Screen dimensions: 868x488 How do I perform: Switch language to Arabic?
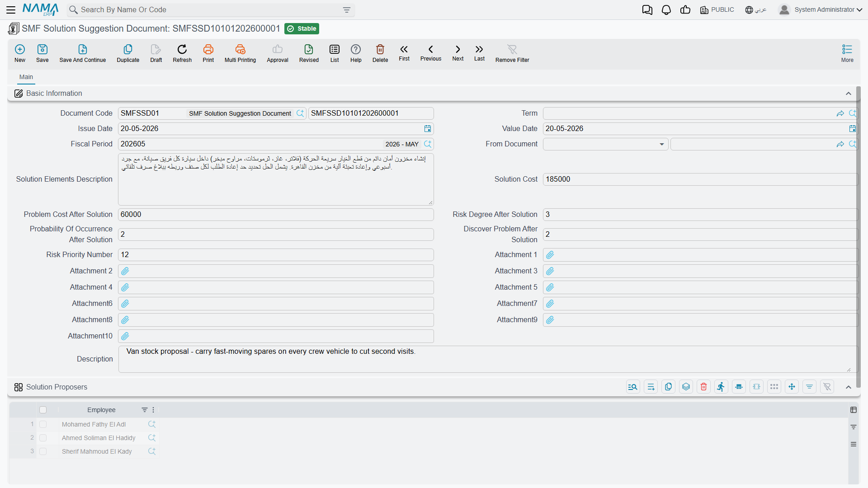[x=756, y=9]
